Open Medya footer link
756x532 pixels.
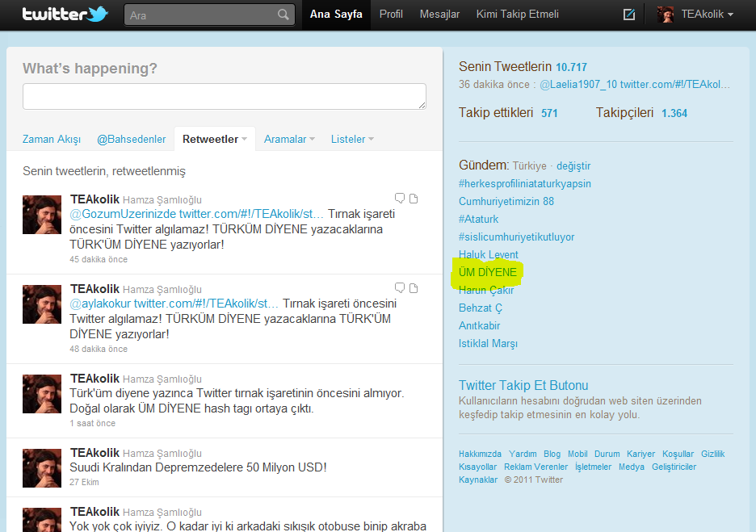[632, 467]
